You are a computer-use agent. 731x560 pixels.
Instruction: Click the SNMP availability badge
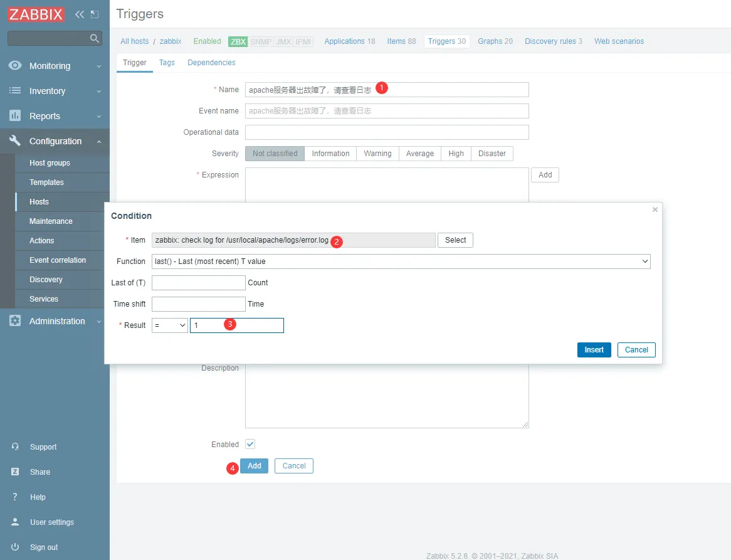pos(261,41)
